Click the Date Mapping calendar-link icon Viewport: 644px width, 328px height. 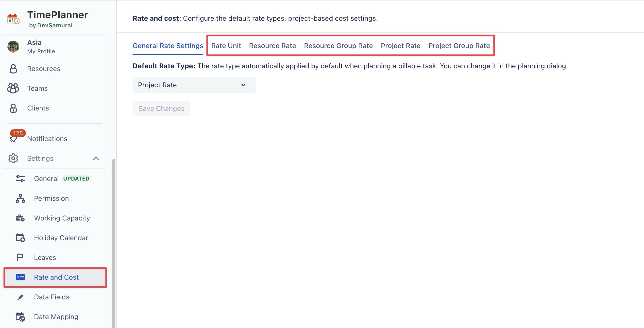[x=20, y=317]
